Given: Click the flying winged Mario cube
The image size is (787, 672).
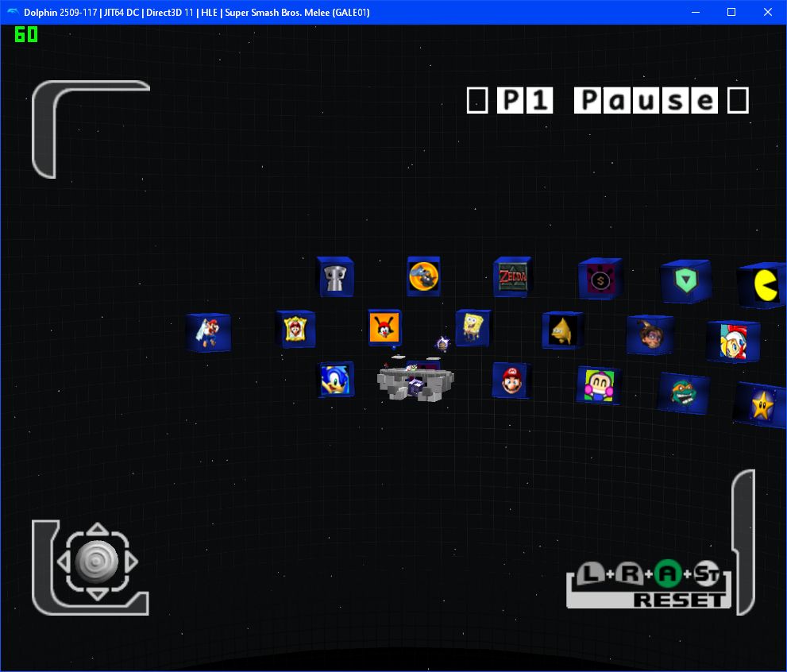Looking at the screenshot, I should 208,332.
